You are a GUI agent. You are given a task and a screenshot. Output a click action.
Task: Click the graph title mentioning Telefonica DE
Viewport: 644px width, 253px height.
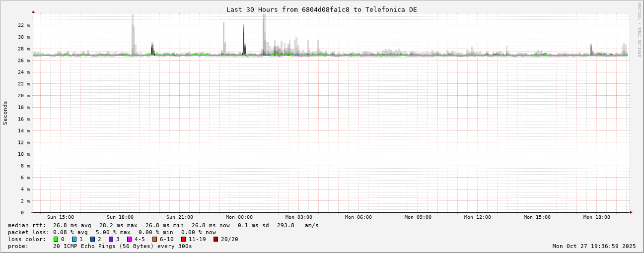[x=321, y=9]
